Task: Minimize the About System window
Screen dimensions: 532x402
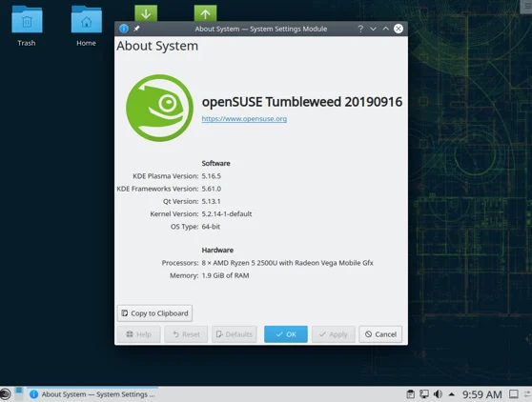Action: tap(373, 29)
